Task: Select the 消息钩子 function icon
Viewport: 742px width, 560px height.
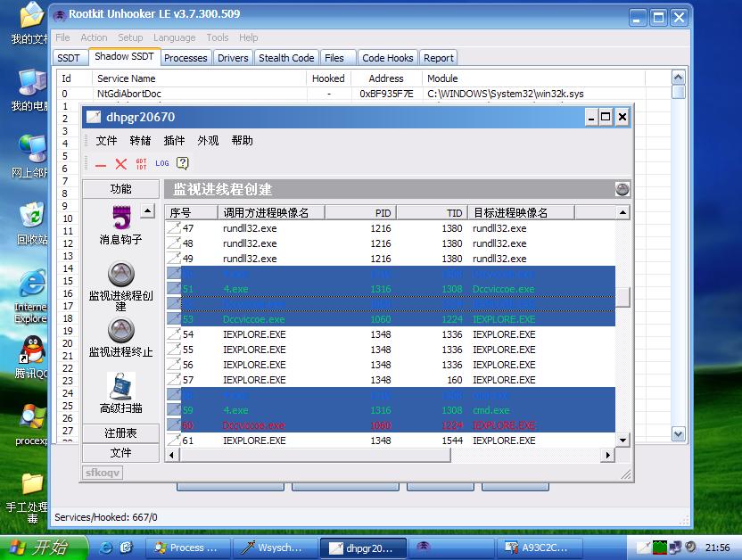Action: (120, 218)
